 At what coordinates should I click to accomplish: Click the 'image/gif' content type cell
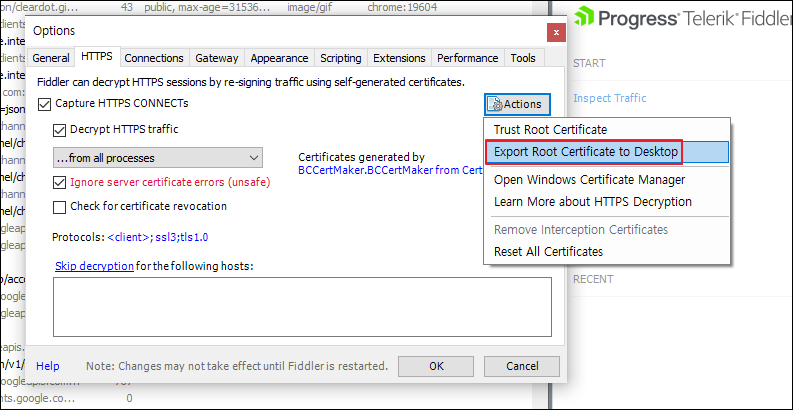(x=310, y=8)
